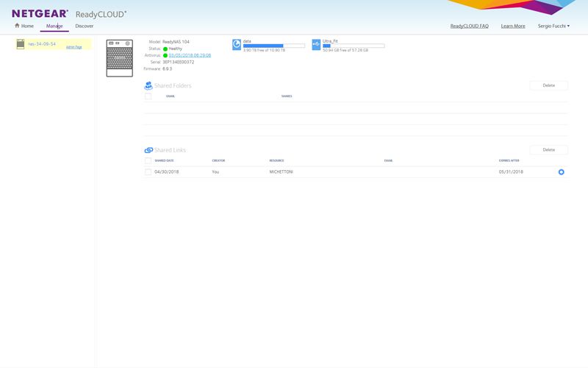Open the Discover tab
Screen dimensions: 588x368
(85, 26)
